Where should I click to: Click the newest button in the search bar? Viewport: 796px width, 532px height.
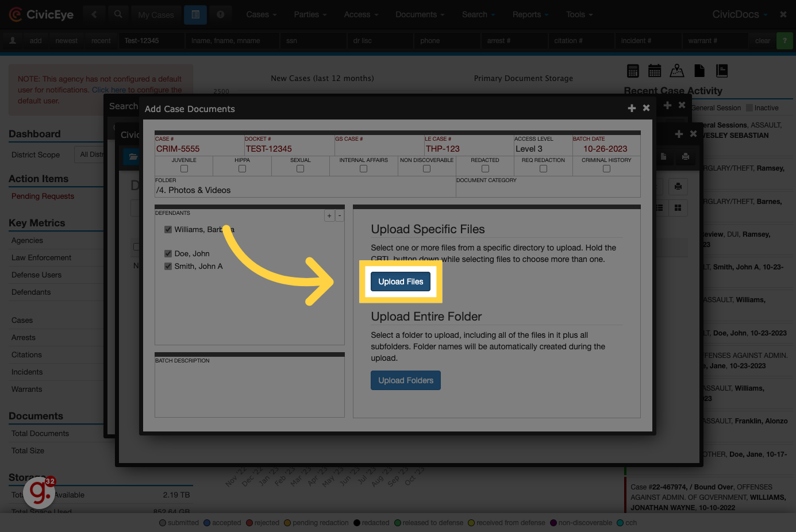tap(67, 41)
